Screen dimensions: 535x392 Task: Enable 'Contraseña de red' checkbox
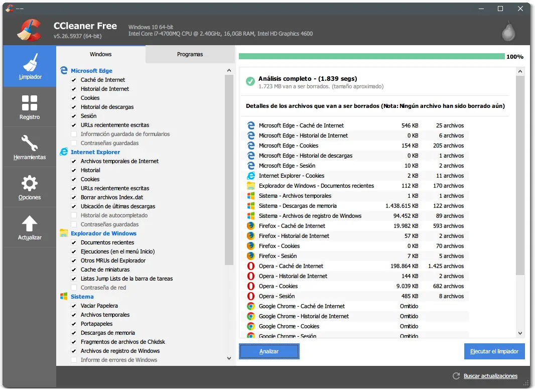(73, 288)
